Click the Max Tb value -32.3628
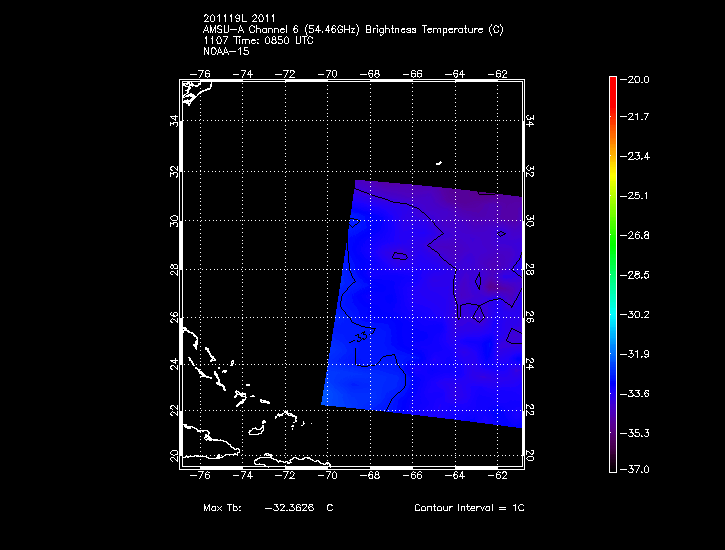This screenshot has height=550, width=725. pos(289,507)
